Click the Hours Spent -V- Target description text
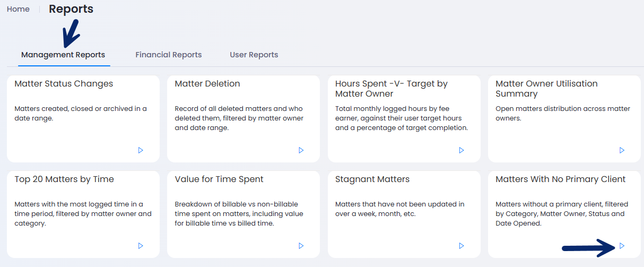 click(x=402, y=118)
